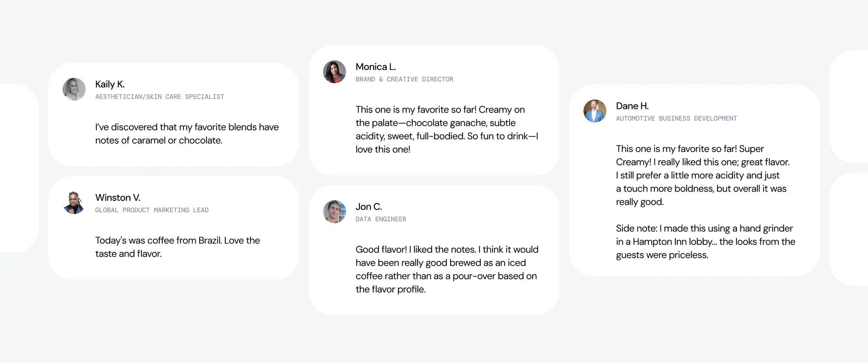
Task: Select the Brand & Creative Director label
Action: (404, 79)
